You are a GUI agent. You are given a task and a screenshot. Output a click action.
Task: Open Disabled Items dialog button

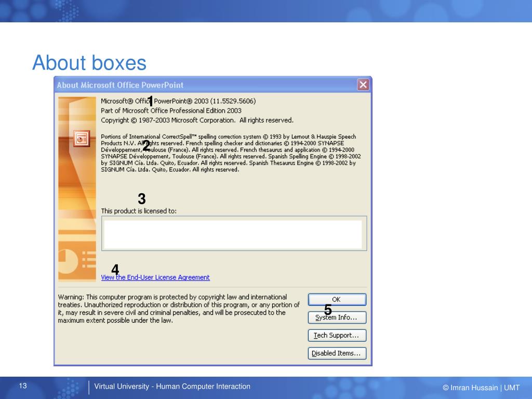tap(337, 353)
